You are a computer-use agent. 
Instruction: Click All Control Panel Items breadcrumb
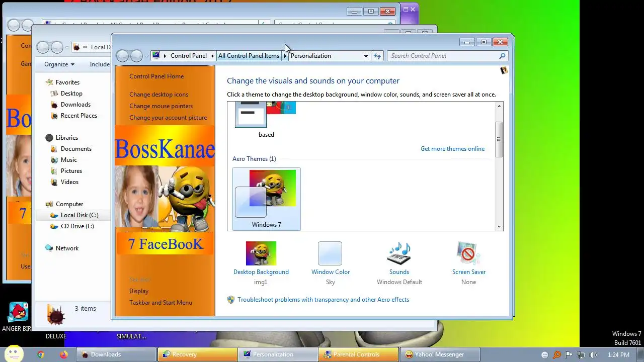(x=249, y=56)
